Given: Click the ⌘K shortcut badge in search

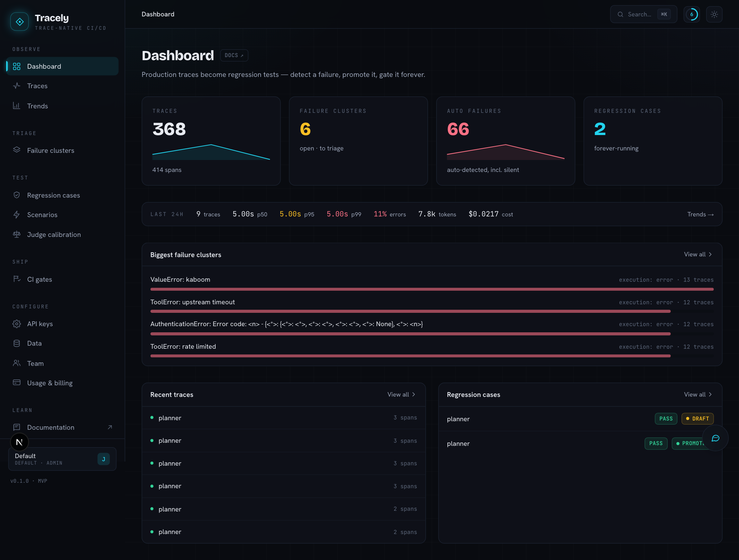Looking at the screenshot, I should 664,14.
